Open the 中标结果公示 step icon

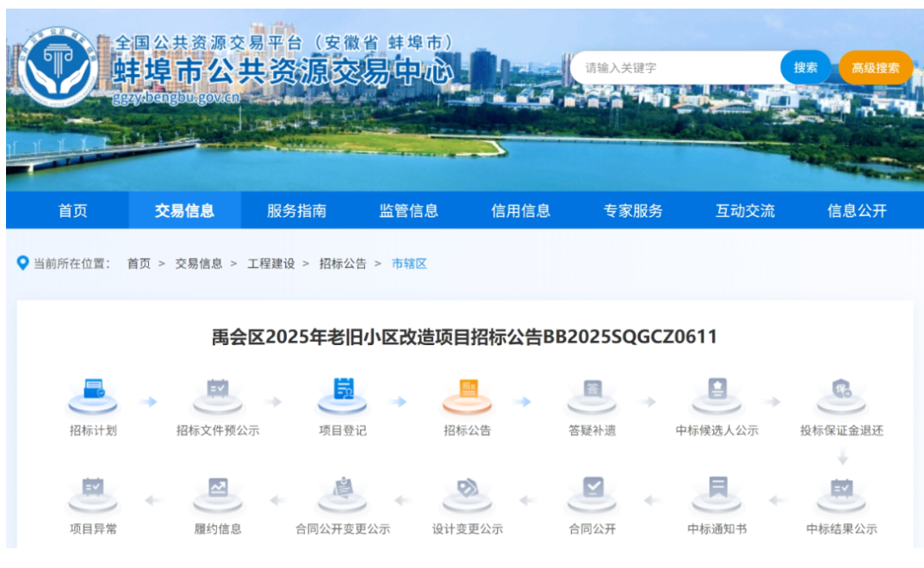[x=841, y=494]
